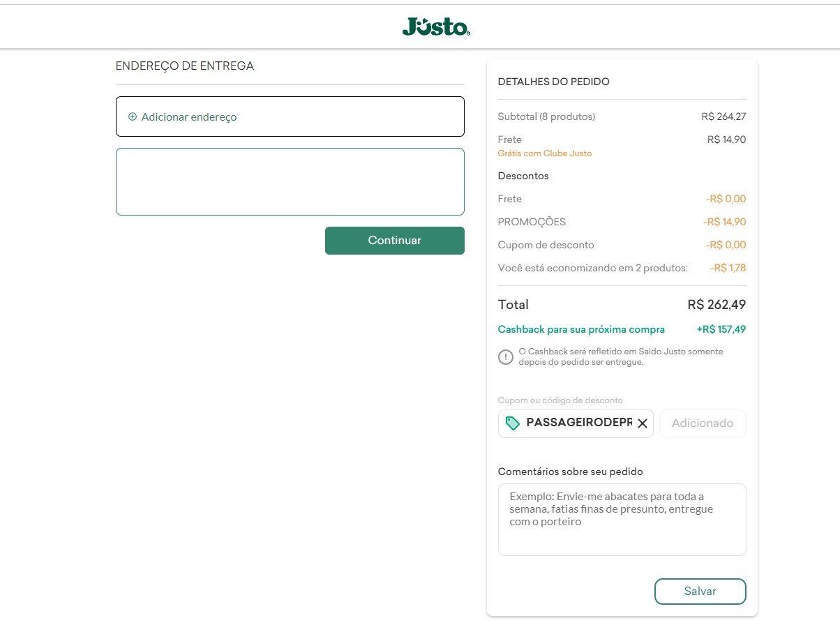Screen dimensions: 840x625
Task: Click the PROMOÇÕES discount row label
Action: tap(532, 222)
